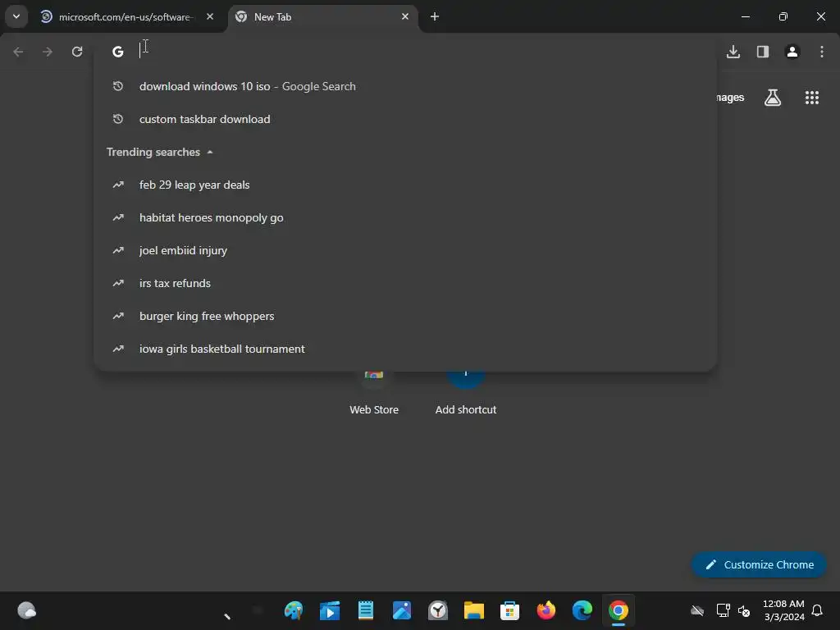Select burger king free whoppers
The image size is (840, 630).
[x=405, y=316]
